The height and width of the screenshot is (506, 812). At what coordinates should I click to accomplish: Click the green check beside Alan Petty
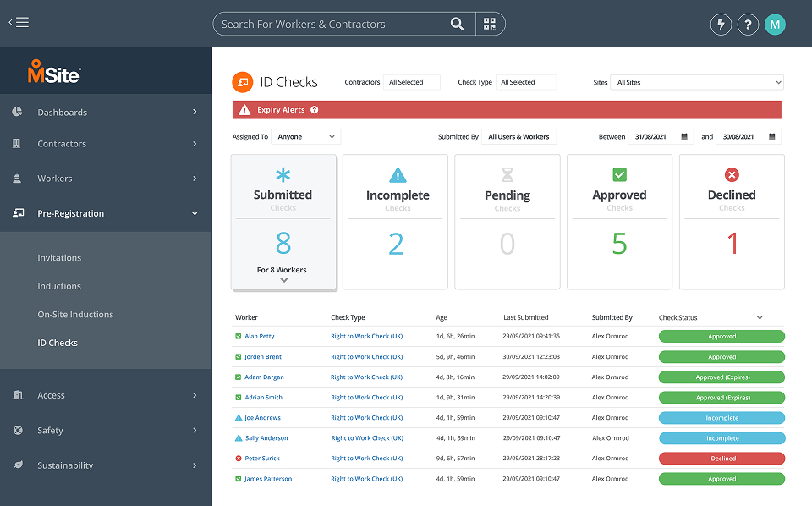coord(239,336)
